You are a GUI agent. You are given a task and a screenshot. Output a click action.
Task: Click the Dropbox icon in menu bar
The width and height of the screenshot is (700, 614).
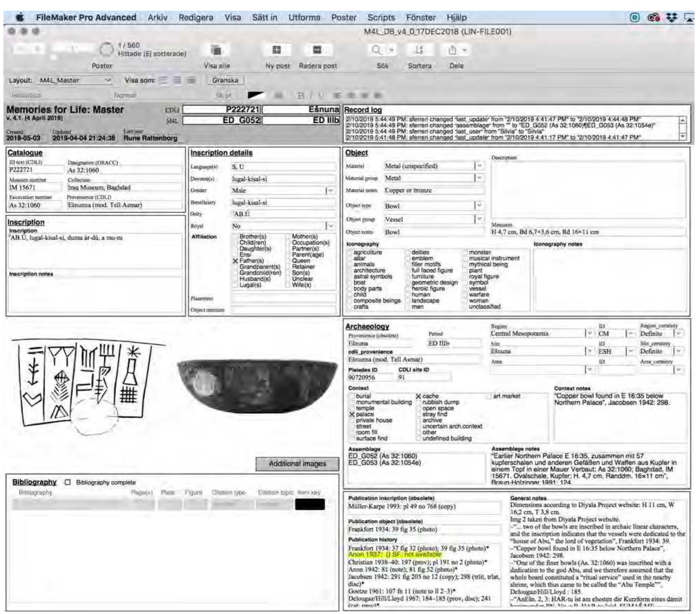coord(672,17)
